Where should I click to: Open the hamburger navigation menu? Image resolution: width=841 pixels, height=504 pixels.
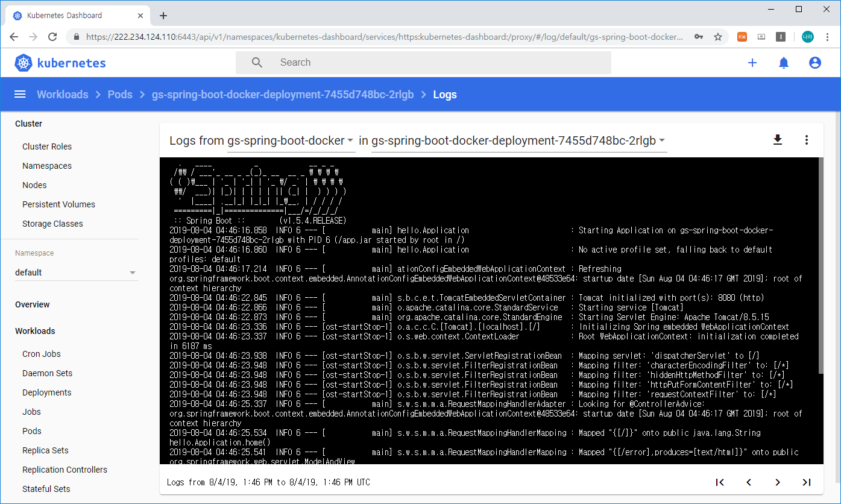pos(20,95)
